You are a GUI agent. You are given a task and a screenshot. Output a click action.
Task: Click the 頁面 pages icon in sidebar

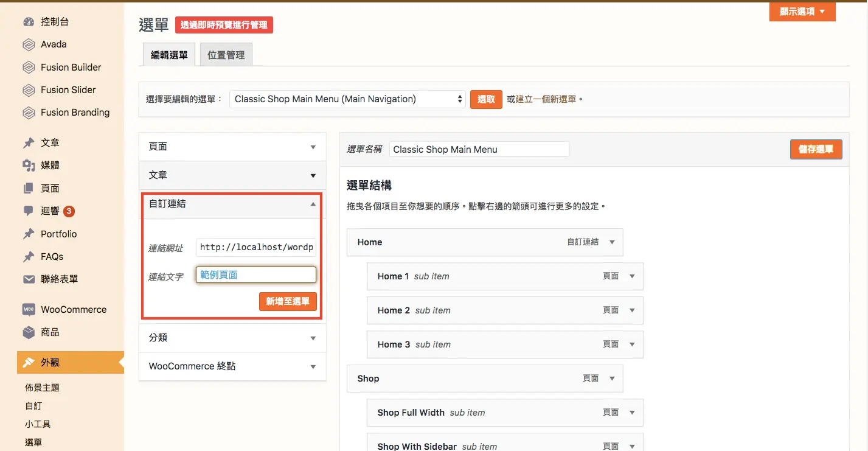tap(29, 189)
